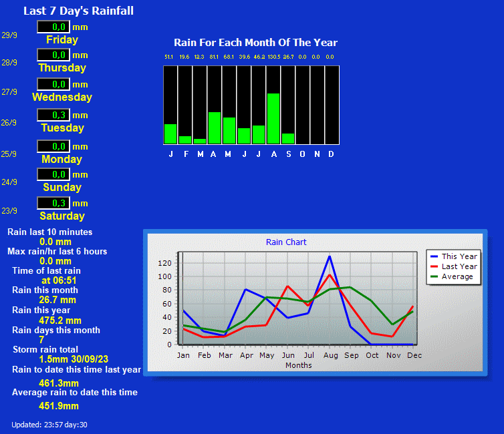Click the 'D' month letter below bar chart
The width and height of the screenshot is (504, 434).
coord(331,154)
